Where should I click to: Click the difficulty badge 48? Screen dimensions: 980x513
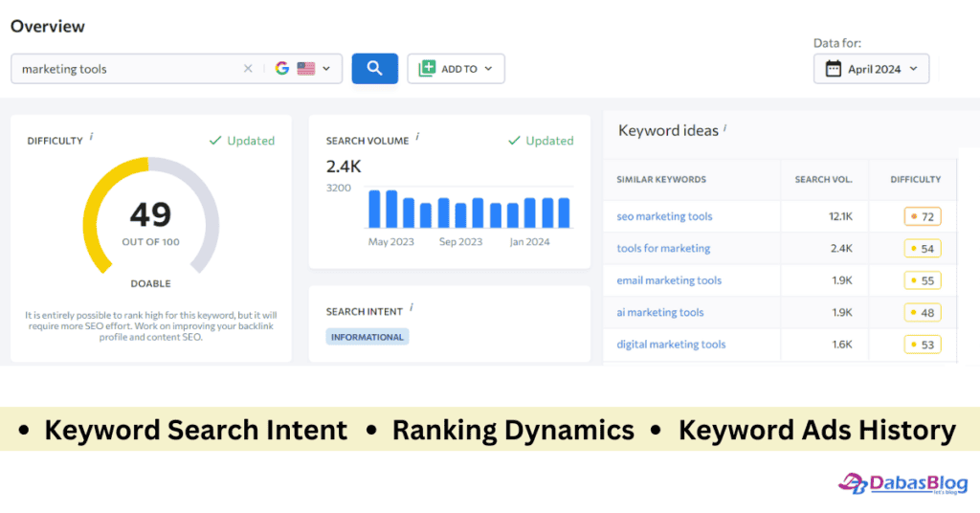point(923,312)
